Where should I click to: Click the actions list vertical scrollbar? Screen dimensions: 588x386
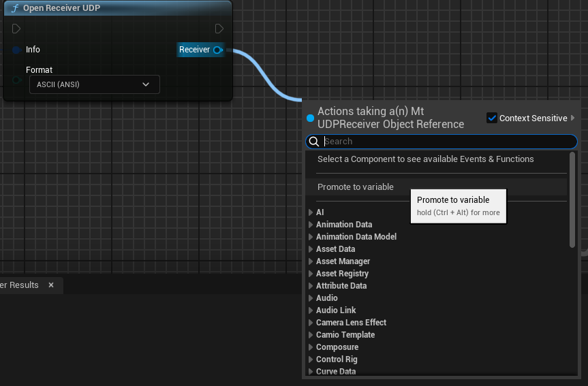click(572, 201)
